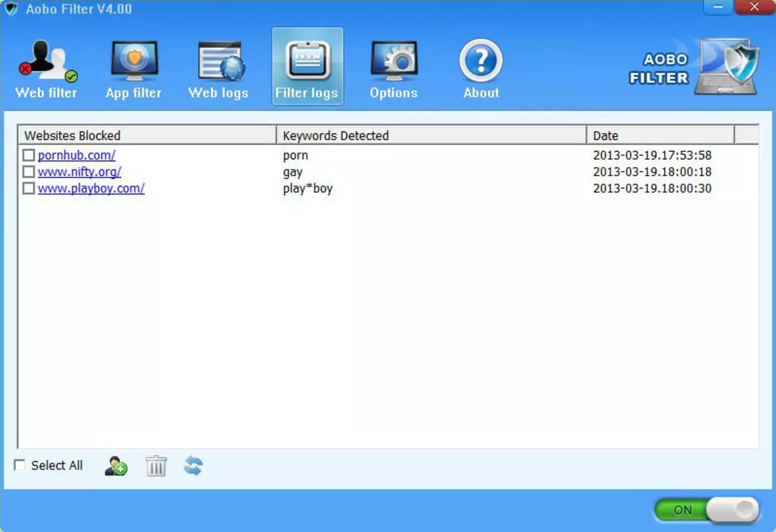776x532 pixels.
Task: Sort by Date column header
Action: [661, 135]
